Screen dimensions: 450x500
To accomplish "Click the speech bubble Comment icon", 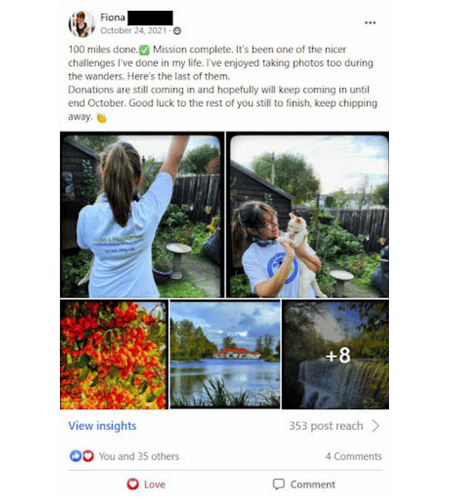I will tap(279, 484).
